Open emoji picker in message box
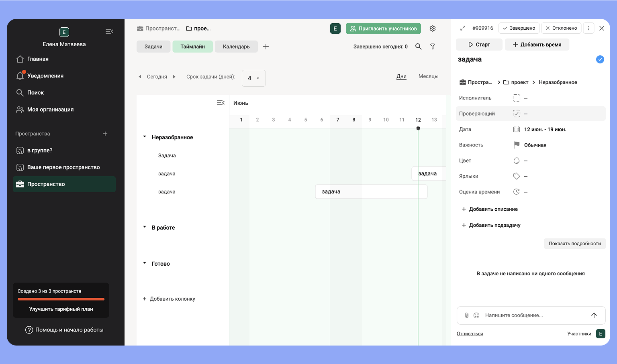The height and width of the screenshot is (364, 617). pos(476,315)
